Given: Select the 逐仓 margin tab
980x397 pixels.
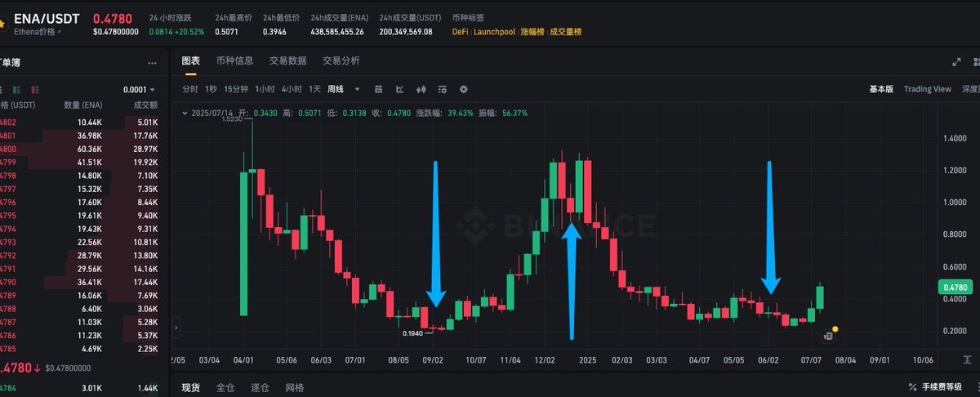Looking at the screenshot, I should coord(261,386).
